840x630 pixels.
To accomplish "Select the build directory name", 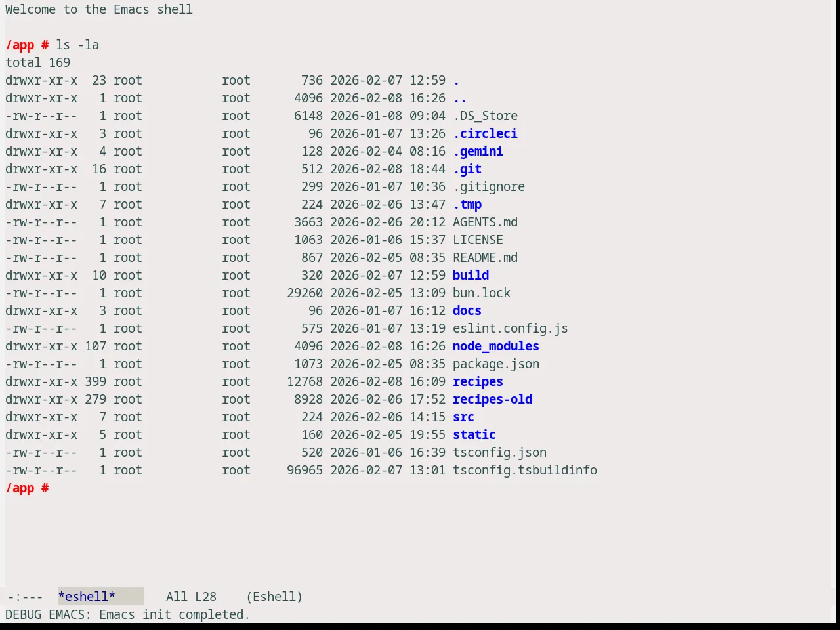I will [x=471, y=275].
